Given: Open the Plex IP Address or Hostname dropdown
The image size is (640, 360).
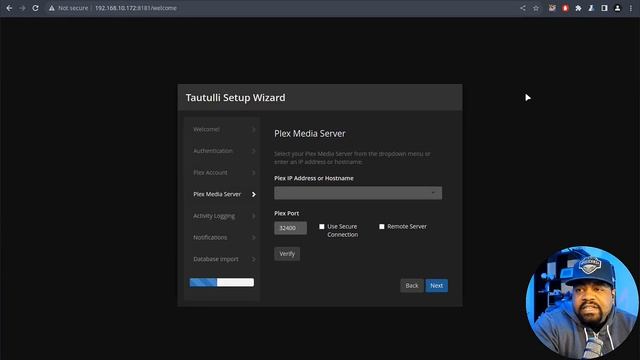Looking at the screenshot, I should pyautogui.click(x=358, y=193).
